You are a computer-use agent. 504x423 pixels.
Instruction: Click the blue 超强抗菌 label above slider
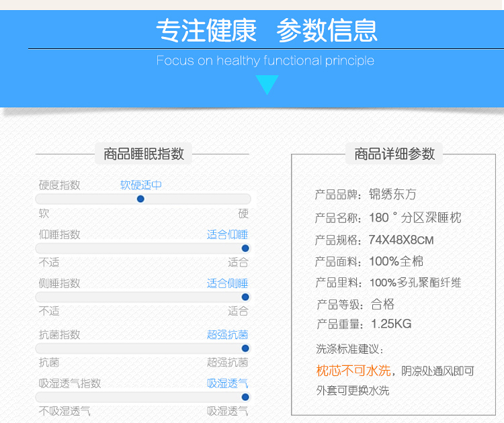(x=227, y=334)
